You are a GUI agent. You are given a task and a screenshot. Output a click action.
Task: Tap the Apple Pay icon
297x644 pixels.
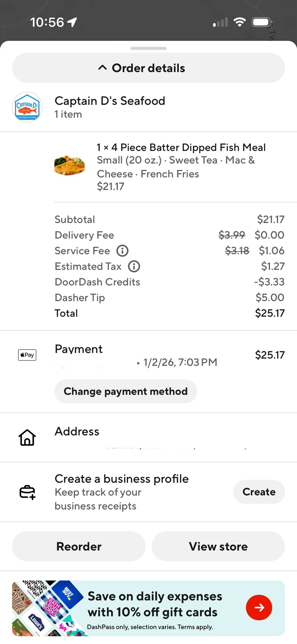pos(27,355)
